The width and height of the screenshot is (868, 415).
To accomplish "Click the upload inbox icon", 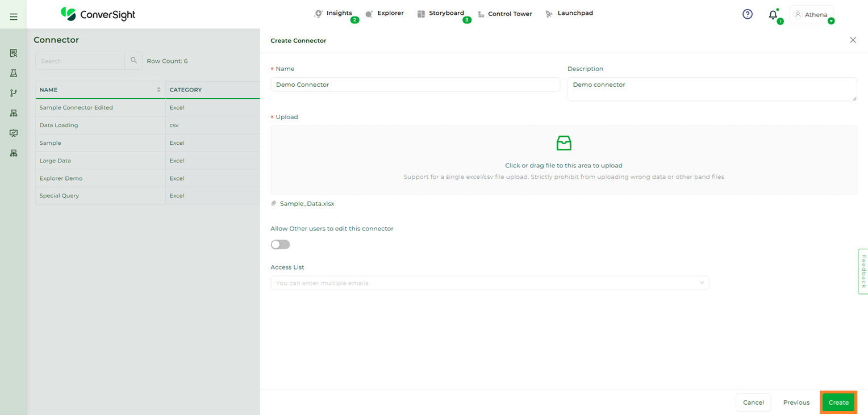I will [x=564, y=143].
